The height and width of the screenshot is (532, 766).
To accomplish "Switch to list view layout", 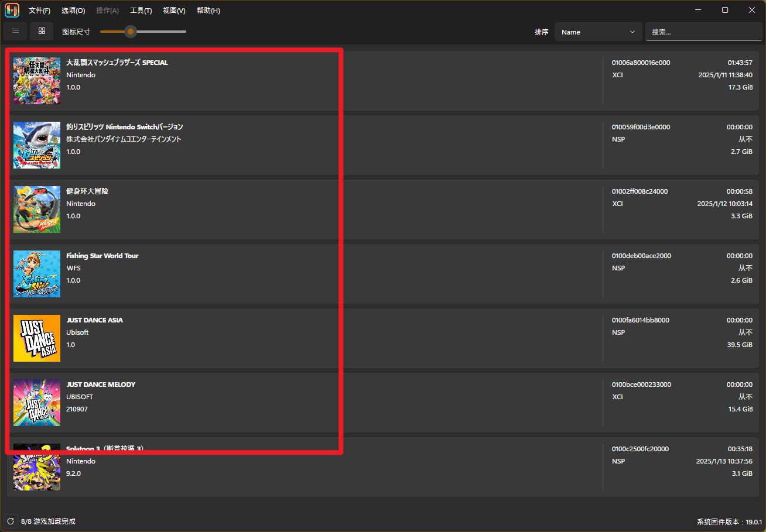I will (15, 31).
